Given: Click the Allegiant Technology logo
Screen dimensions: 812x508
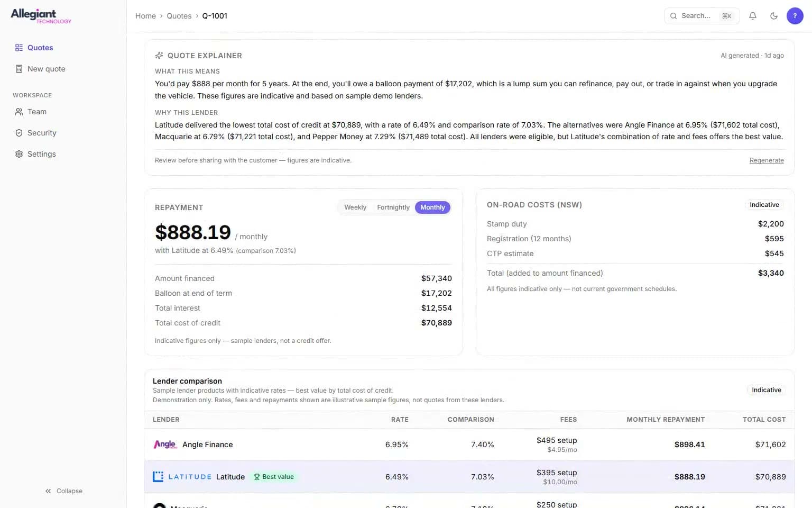Looking at the screenshot, I should 41,16.
